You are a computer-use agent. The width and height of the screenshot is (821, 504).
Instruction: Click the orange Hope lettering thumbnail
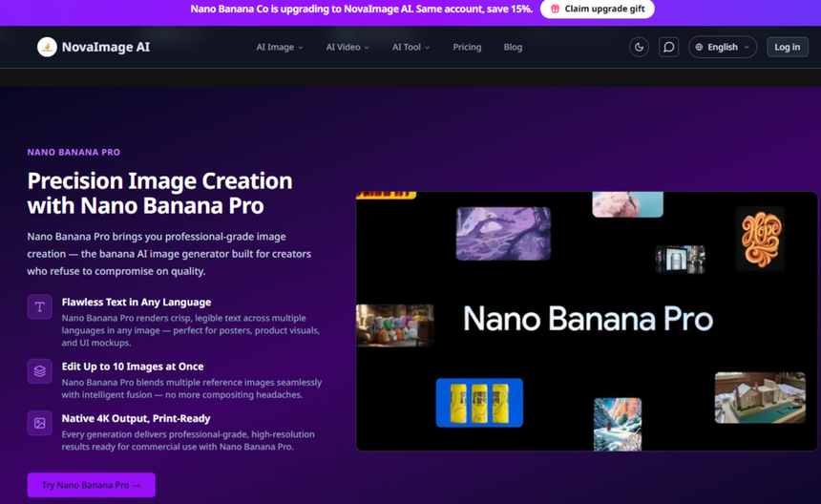click(761, 239)
